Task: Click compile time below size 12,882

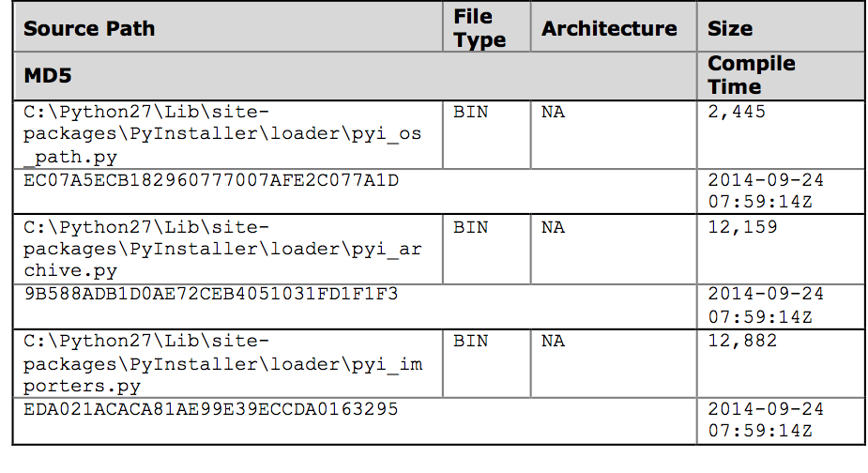Action: (766, 420)
